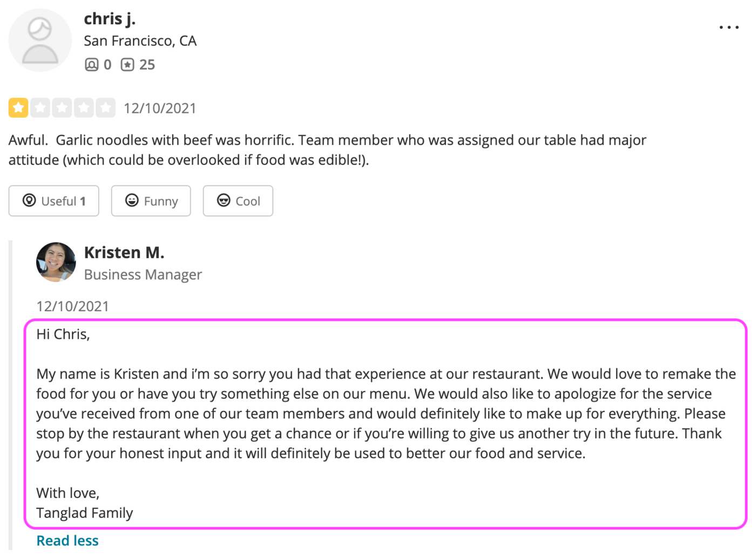Collapse the response with Read less
The image size is (756, 558).
click(x=67, y=540)
